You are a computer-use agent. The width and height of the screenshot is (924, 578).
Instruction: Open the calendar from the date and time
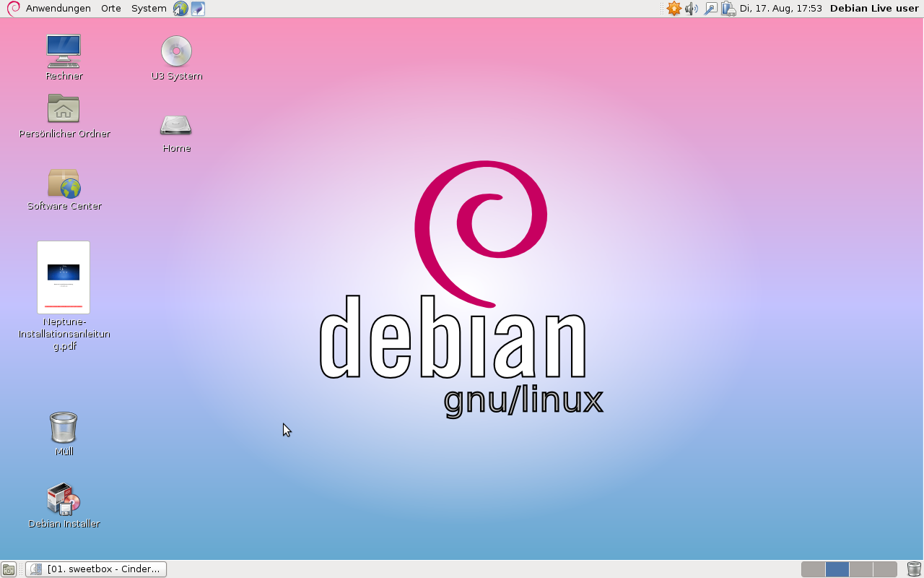click(781, 9)
